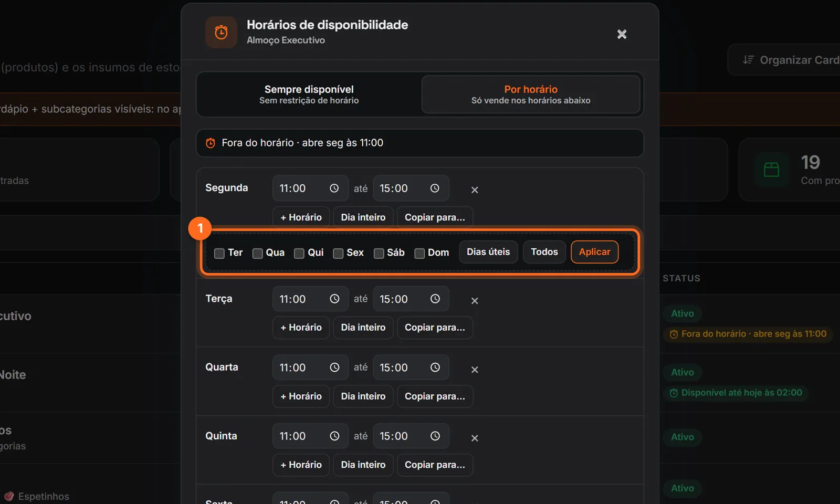Viewport: 840px width, 504px height.
Task: Click the sort icon beside Organizar Cards
Action: point(748,60)
